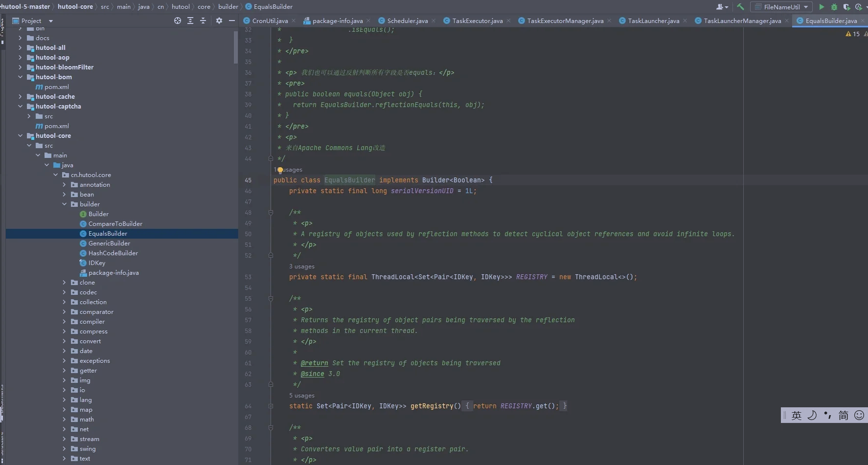Click IME moon half-width icon

(812, 415)
